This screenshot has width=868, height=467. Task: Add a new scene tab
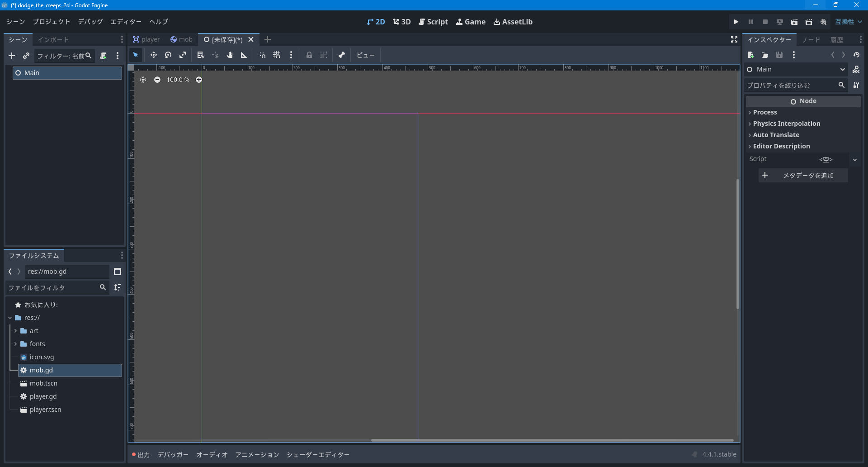pos(268,40)
